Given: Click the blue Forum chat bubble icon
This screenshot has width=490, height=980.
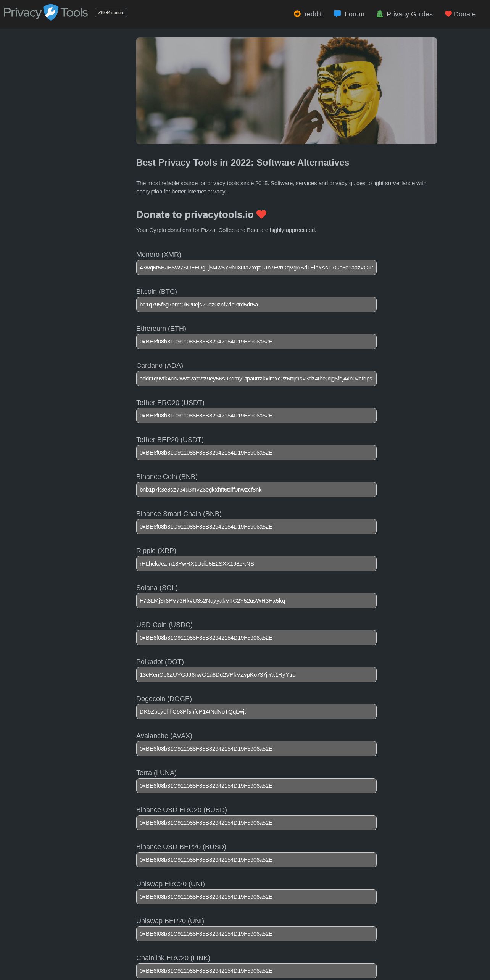Looking at the screenshot, I should (337, 14).
